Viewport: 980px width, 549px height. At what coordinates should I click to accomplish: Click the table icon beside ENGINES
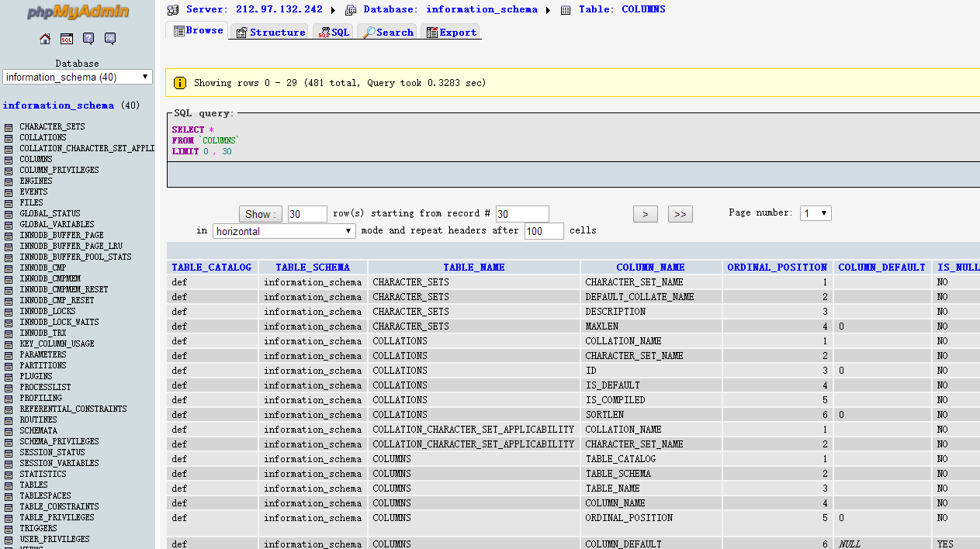point(9,181)
